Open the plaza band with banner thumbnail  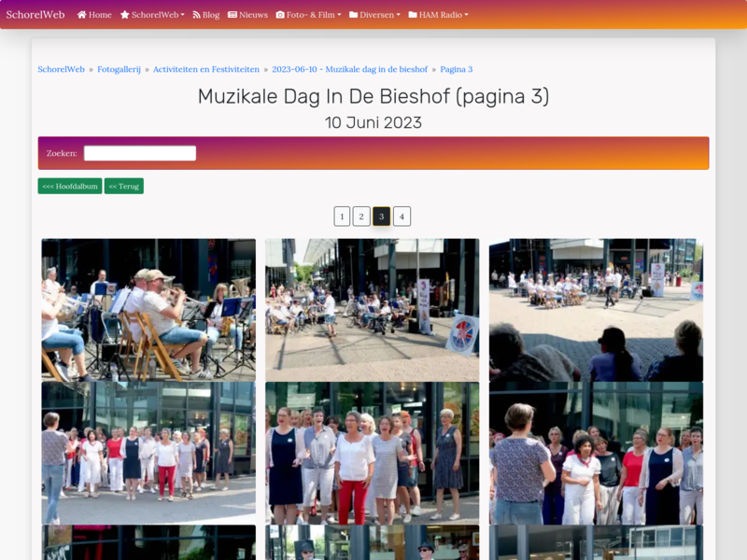372,310
